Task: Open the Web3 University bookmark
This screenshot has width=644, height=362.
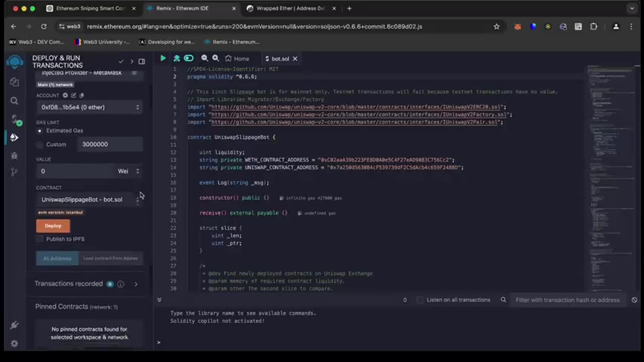Action: point(102,42)
